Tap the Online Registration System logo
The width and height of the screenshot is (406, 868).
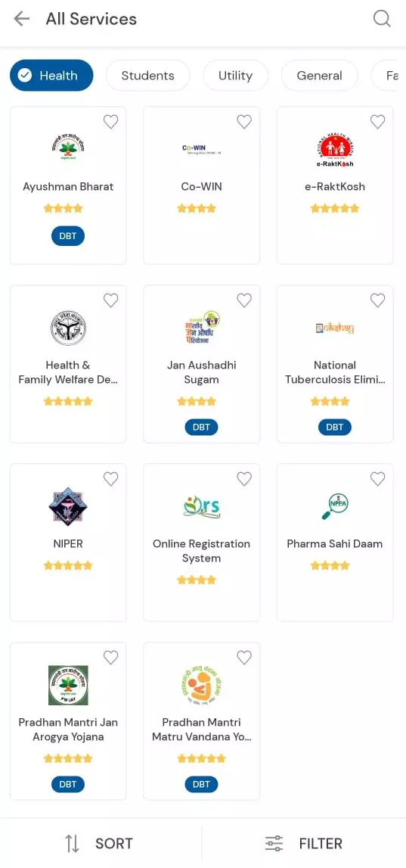[201, 506]
